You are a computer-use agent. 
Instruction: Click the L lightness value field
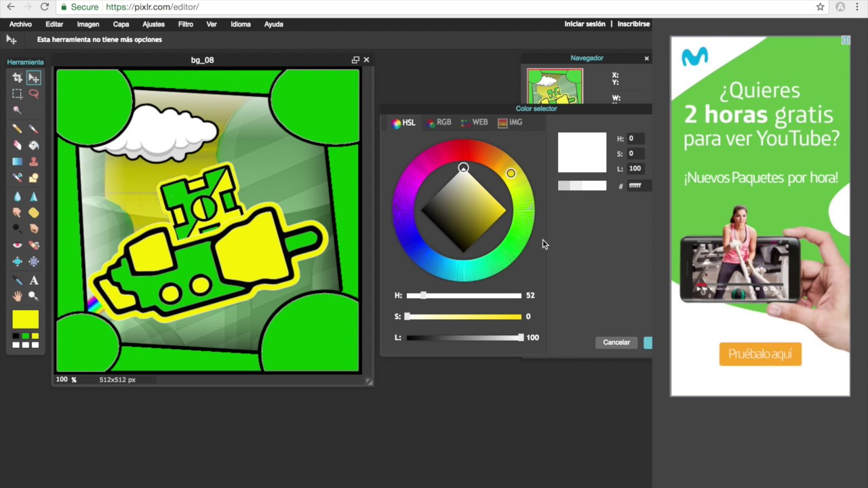click(637, 168)
